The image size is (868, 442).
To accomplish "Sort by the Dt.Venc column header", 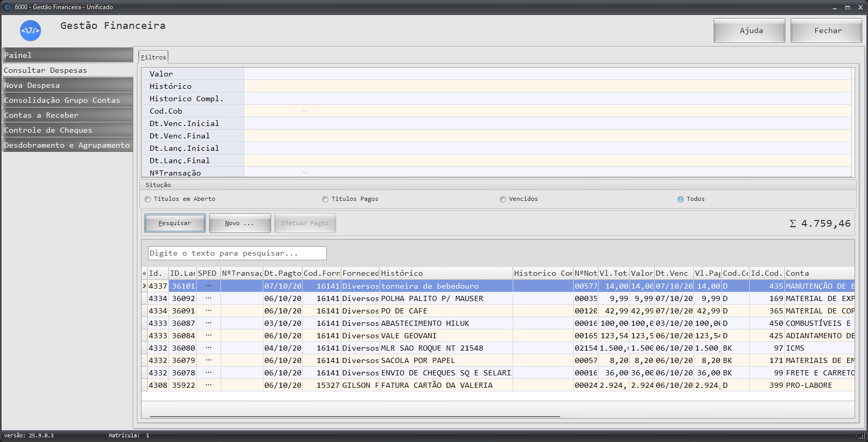I will [x=673, y=273].
